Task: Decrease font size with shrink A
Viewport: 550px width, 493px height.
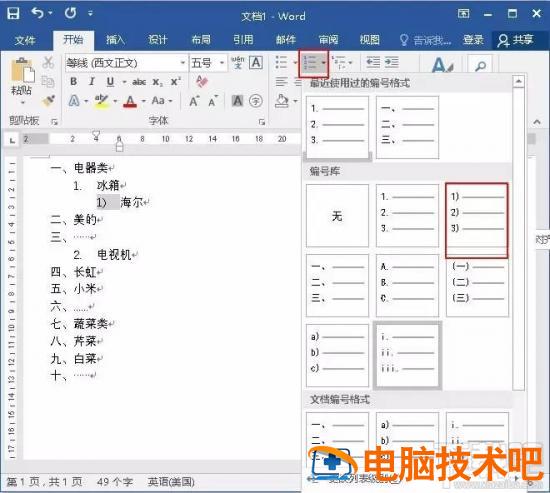Action: point(213,101)
